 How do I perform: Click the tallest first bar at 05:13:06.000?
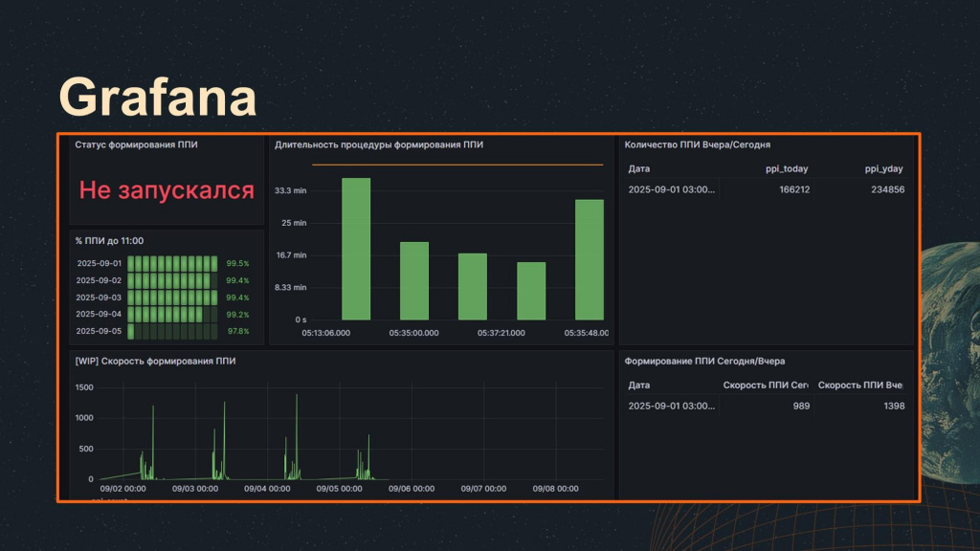click(356, 249)
